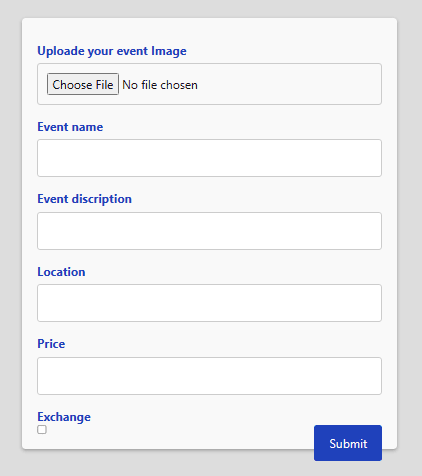Click the Choose File button
Screen dimensions: 422x476
(83, 84)
